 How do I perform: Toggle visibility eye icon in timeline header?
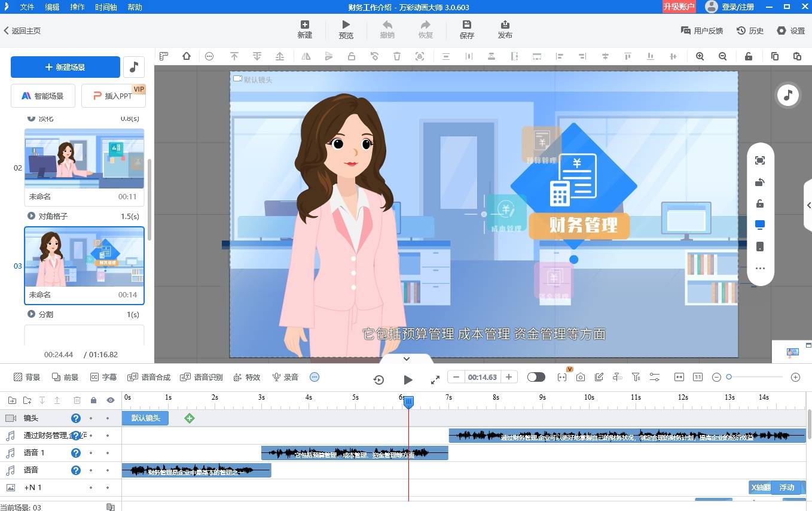110,400
